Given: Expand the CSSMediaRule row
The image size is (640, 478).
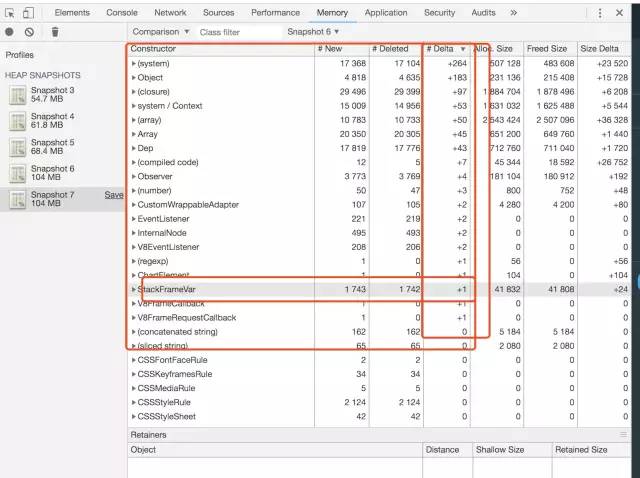Looking at the screenshot, I should point(133,388).
